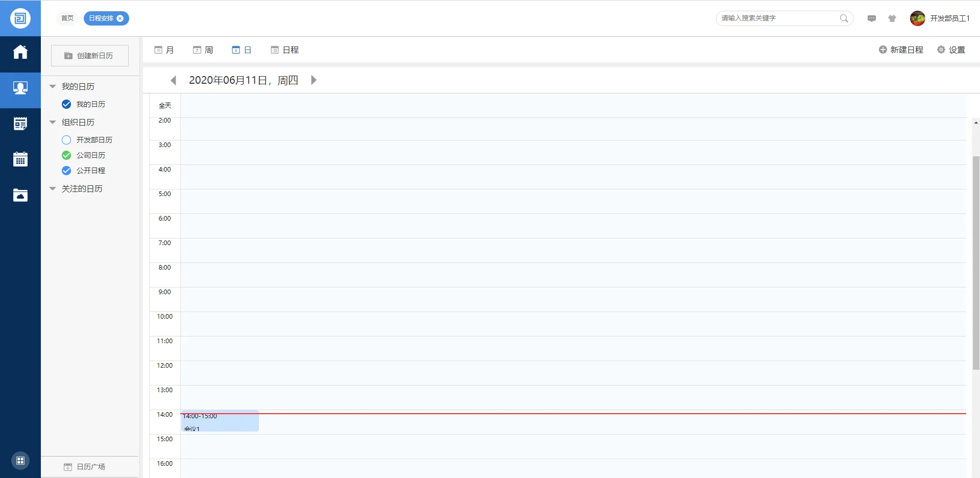Enable the 开发部日历 calendar checkbox
The width and height of the screenshot is (980, 478).
pyautogui.click(x=66, y=140)
